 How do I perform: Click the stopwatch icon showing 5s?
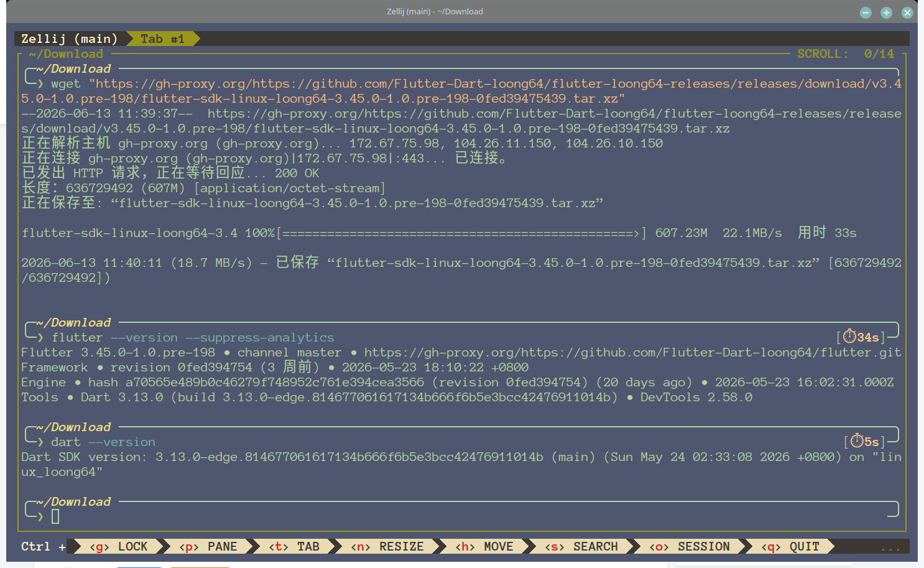(x=857, y=442)
